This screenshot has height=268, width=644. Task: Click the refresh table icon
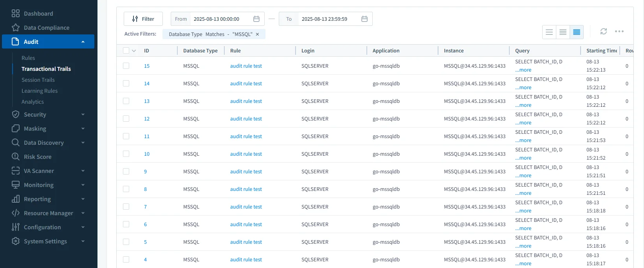[603, 31]
